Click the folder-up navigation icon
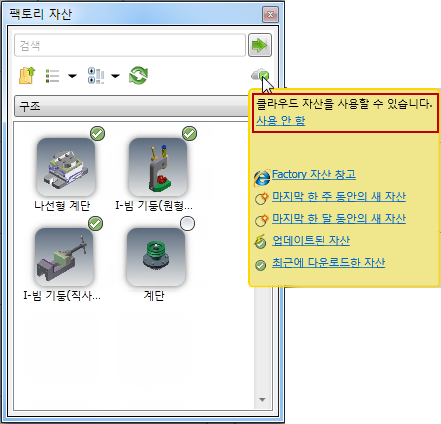The width and height of the screenshot is (441, 424). [27, 75]
